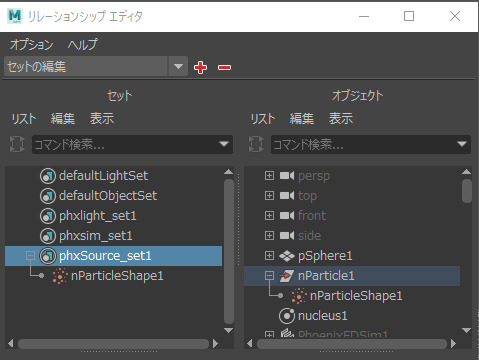The height and width of the screenshot is (360, 479).
Task: Collapse the phxSource_set1 tree node
Action: click(30, 256)
